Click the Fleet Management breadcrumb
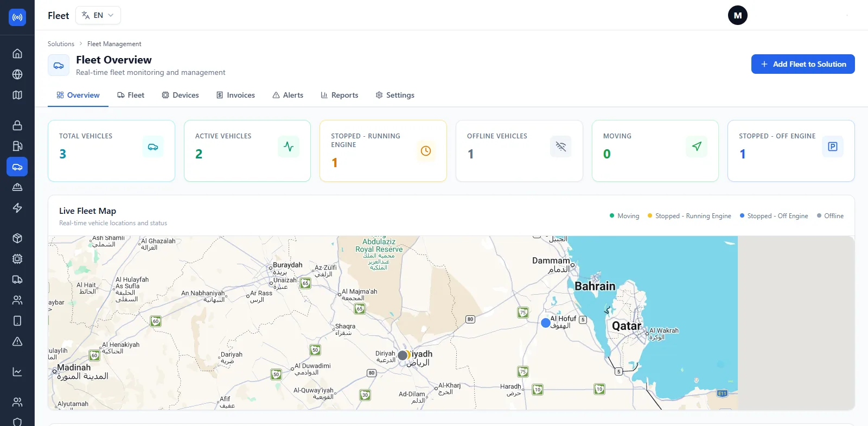868x426 pixels. [x=114, y=44]
